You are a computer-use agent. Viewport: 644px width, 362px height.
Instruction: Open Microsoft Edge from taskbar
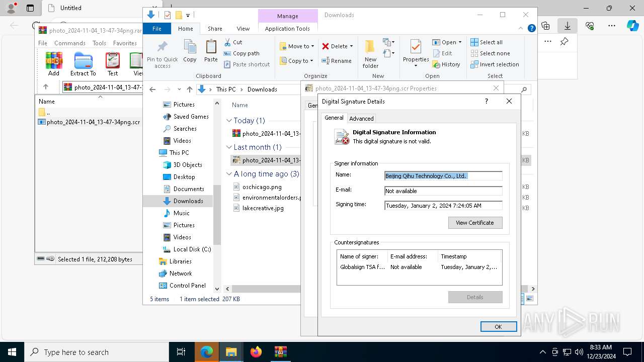tap(207, 352)
